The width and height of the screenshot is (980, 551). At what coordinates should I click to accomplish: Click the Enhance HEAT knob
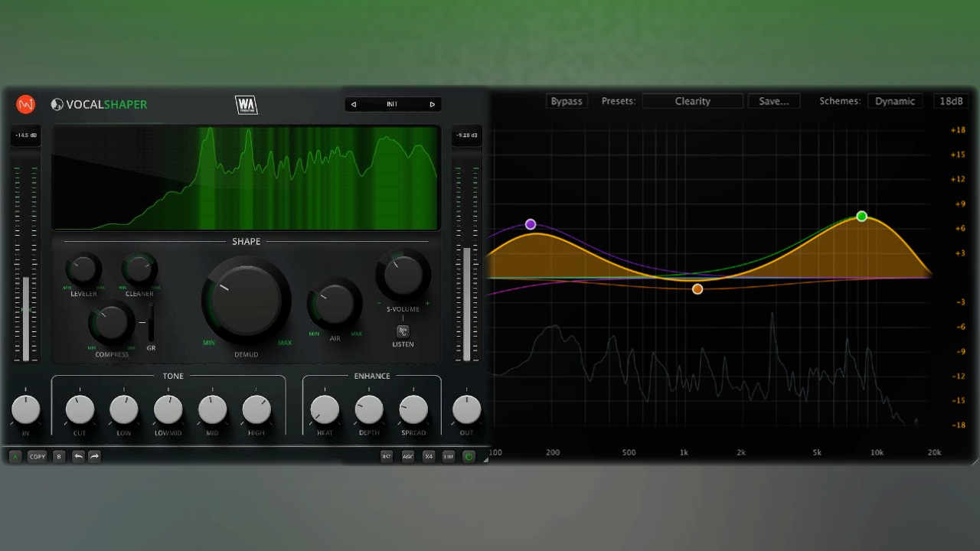(x=325, y=410)
